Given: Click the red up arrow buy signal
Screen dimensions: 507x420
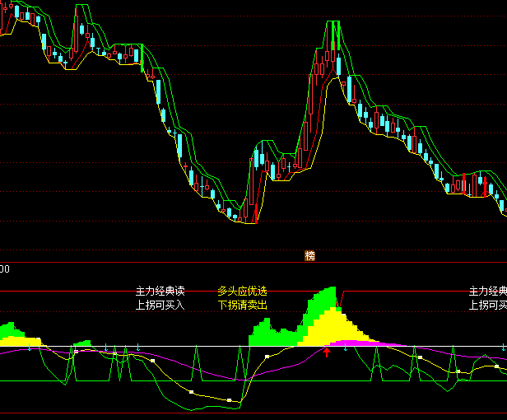Looking at the screenshot, I should pyautogui.click(x=327, y=352).
